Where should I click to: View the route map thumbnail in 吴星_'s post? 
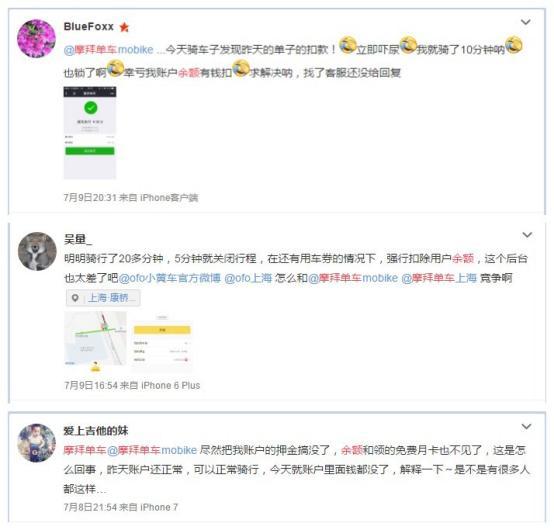[95, 338]
